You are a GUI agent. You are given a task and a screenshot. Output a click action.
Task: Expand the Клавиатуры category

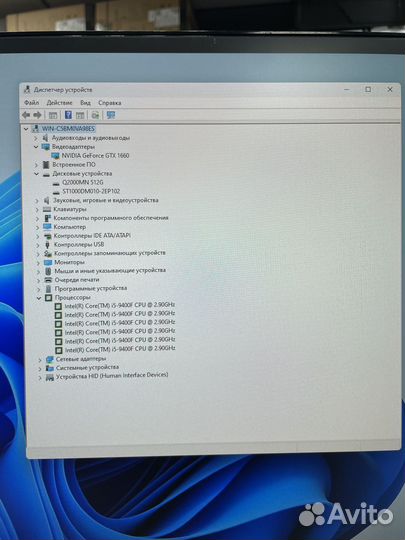(x=37, y=209)
